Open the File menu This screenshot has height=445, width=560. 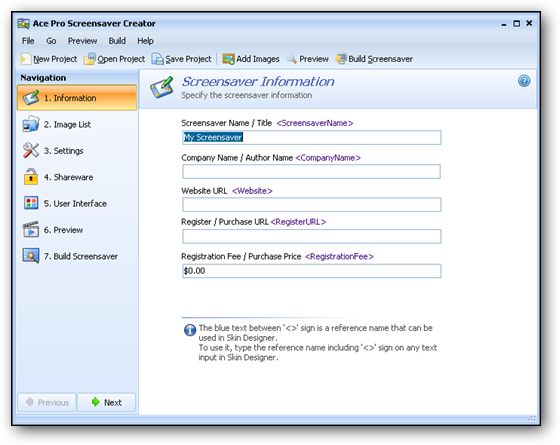point(28,41)
